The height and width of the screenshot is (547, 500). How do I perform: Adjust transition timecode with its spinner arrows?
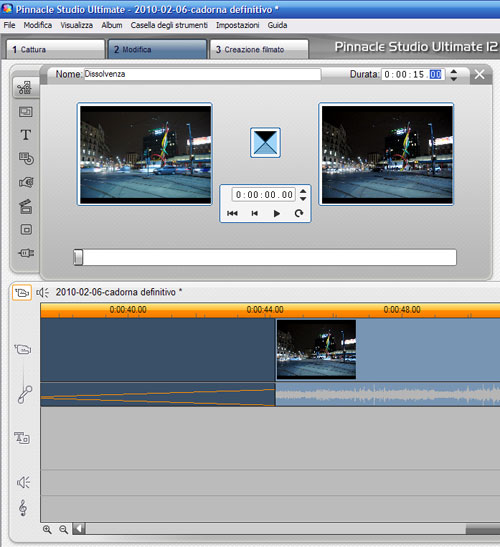click(x=303, y=195)
